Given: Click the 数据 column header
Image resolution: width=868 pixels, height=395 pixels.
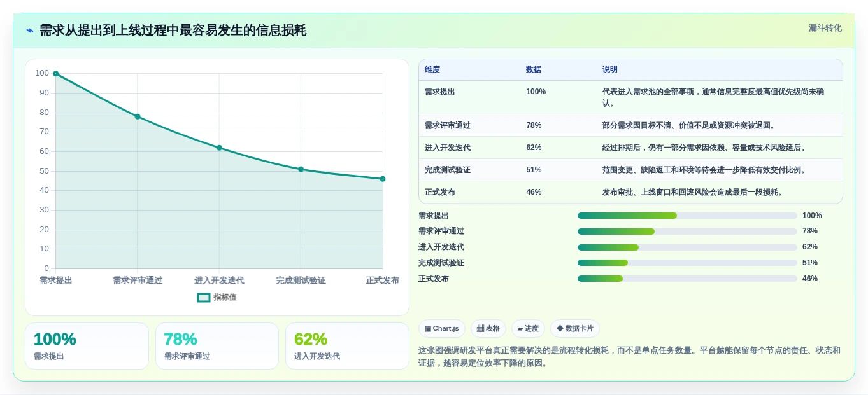Looking at the screenshot, I should pos(534,69).
